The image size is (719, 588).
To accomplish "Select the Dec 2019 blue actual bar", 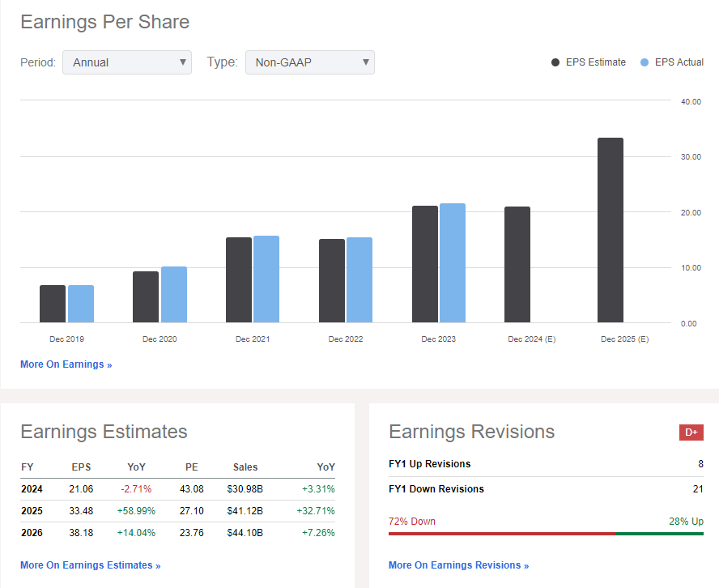I will click(x=81, y=304).
